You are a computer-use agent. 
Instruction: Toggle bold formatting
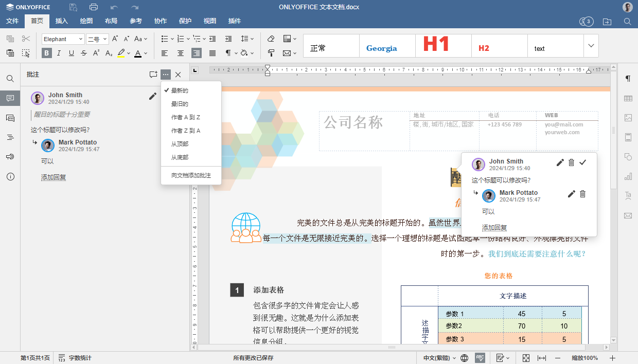tap(47, 53)
